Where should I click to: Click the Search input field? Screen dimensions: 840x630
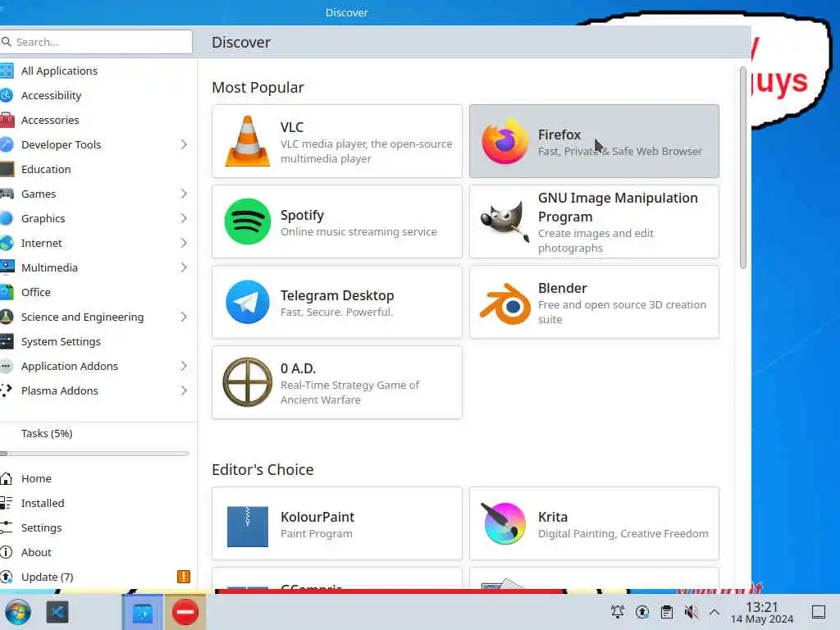(96, 42)
